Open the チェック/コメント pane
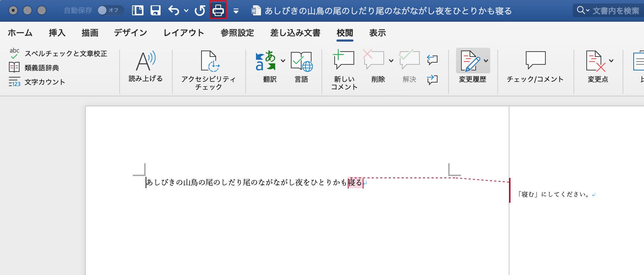 coord(535,66)
